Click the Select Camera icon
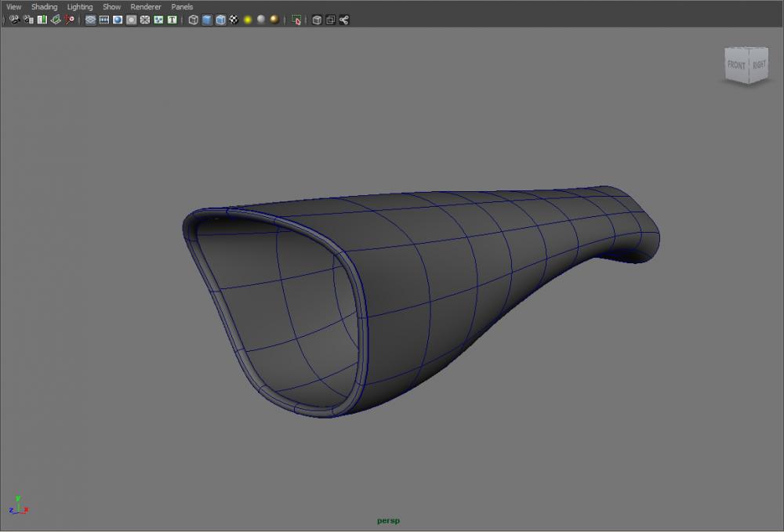 [x=14, y=20]
